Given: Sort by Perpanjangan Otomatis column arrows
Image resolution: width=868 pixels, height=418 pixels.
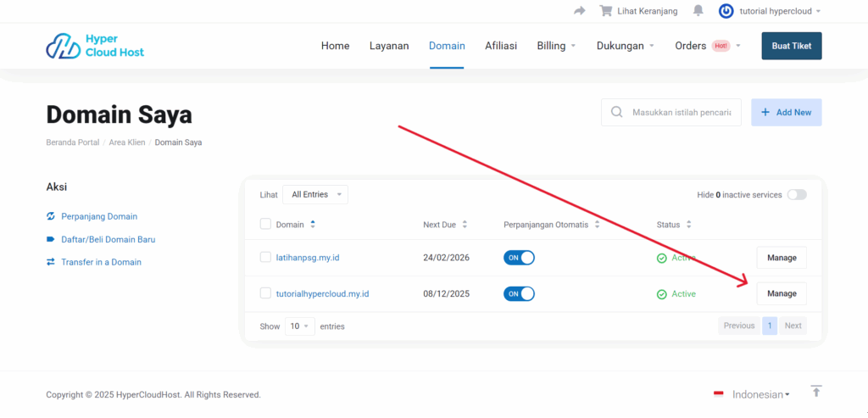Looking at the screenshot, I should [597, 225].
